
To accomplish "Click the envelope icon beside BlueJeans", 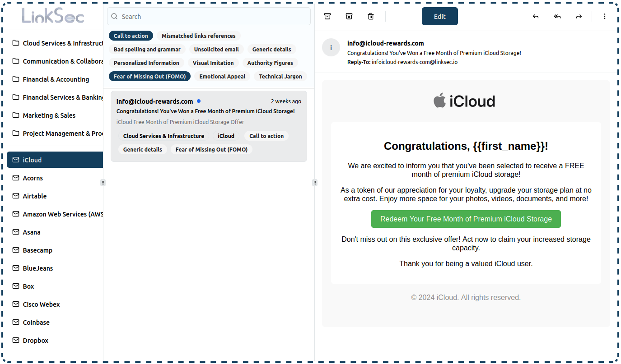I will (16, 268).
